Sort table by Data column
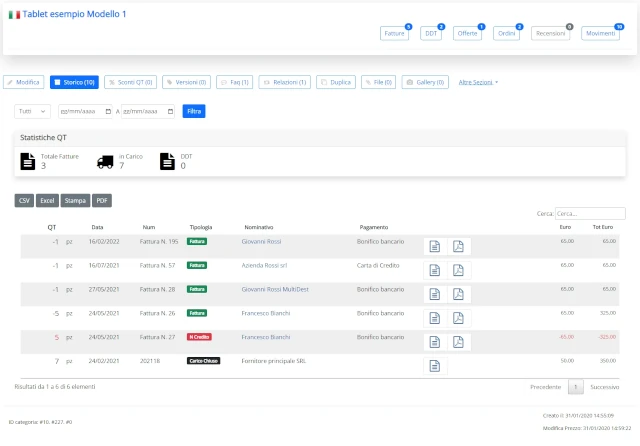The width and height of the screenshot is (640, 446). (x=97, y=227)
